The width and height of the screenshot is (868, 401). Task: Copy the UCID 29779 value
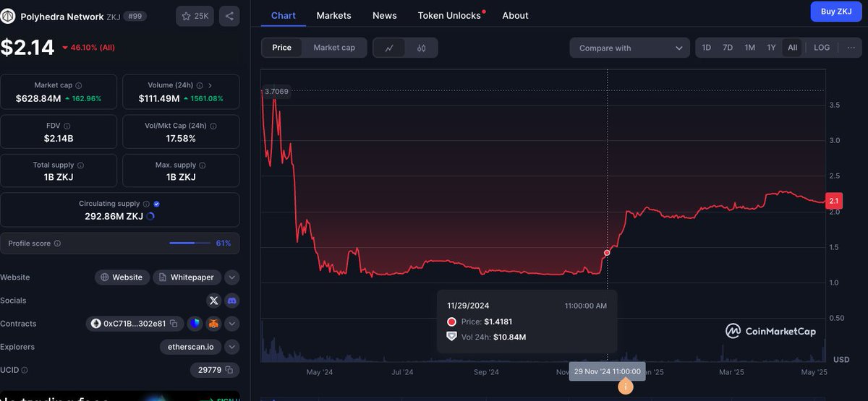[x=229, y=370]
